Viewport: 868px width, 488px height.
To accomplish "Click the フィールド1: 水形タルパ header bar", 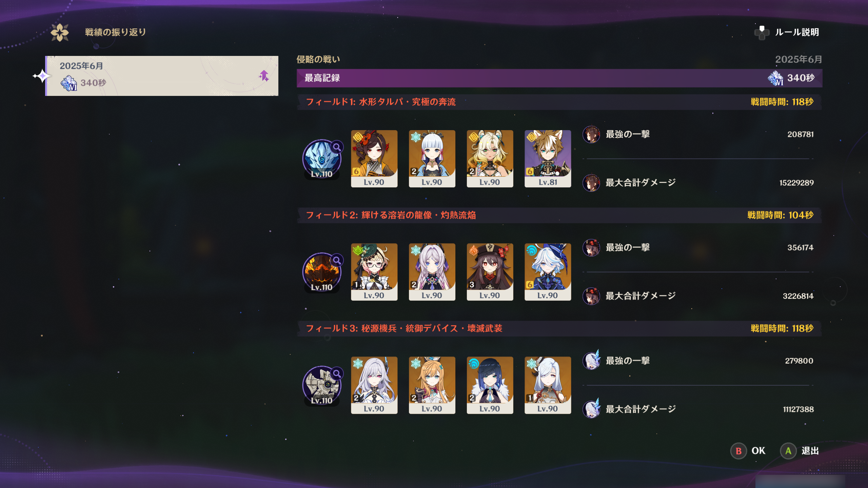I will pyautogui.click(x=559, y=102).
